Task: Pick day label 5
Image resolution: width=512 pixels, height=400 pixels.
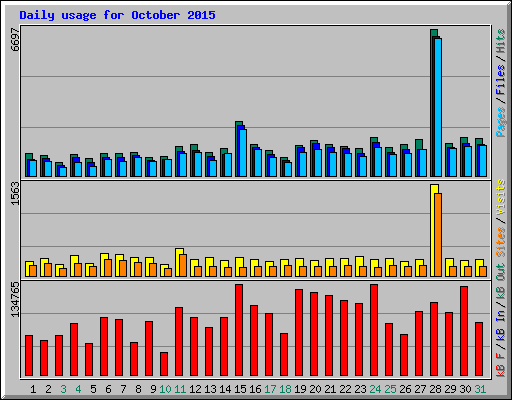Action: coord(93,389)
